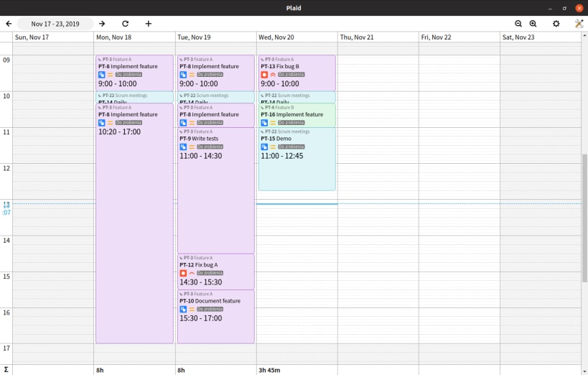
Task: Click the highest priority arrows on PT-13
Action: [273, 75]
